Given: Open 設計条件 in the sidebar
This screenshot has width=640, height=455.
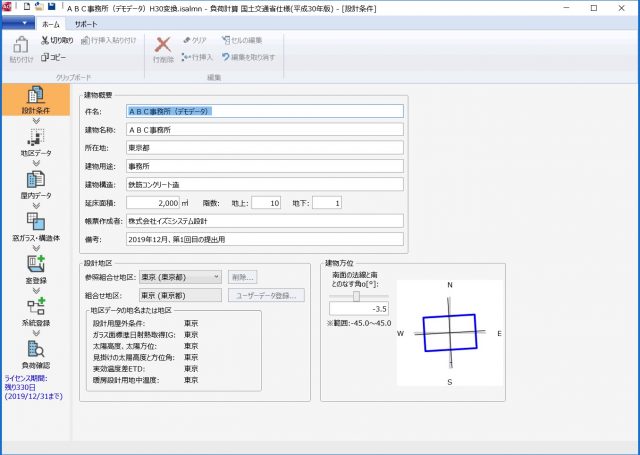Looking at the screenshot, I should click(36, 101).
